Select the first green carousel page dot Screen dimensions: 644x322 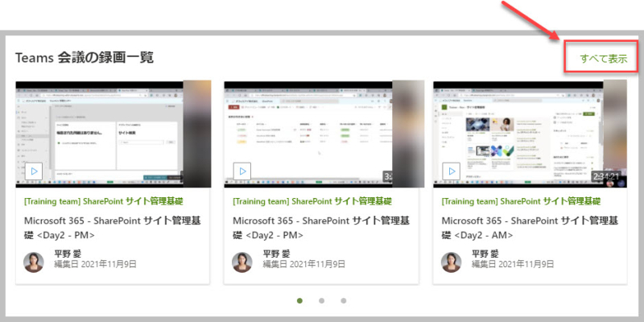click(x=299, y=300)
